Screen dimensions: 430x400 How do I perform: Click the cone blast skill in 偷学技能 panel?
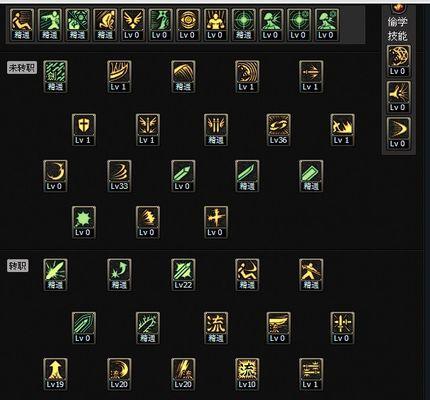(398, 97)
